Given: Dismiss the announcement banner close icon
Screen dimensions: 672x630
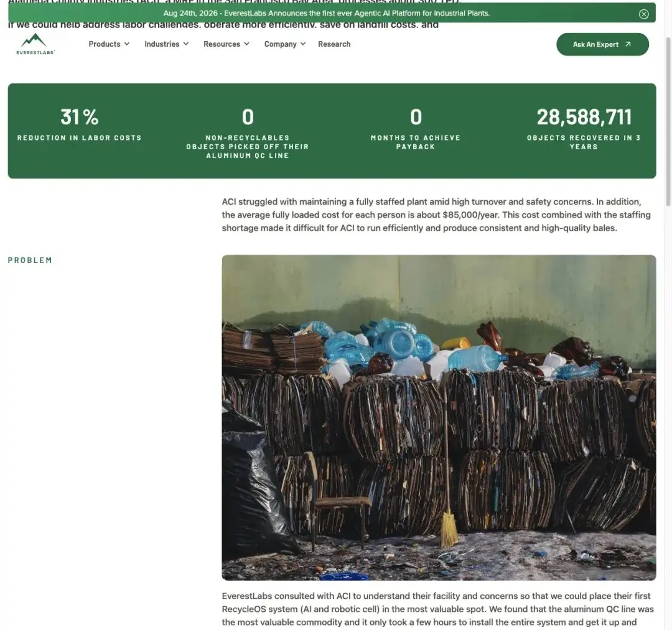Looking at the screenshot, I should 643,14.
